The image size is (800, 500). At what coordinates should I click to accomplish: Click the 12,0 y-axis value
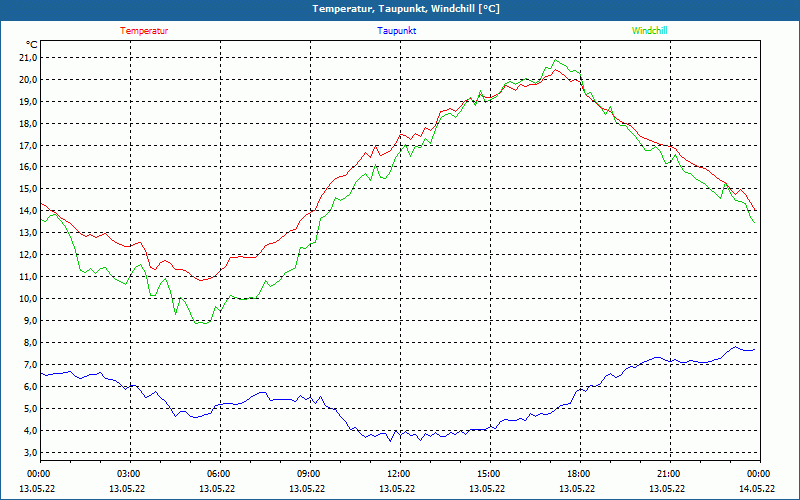(29, 255)
